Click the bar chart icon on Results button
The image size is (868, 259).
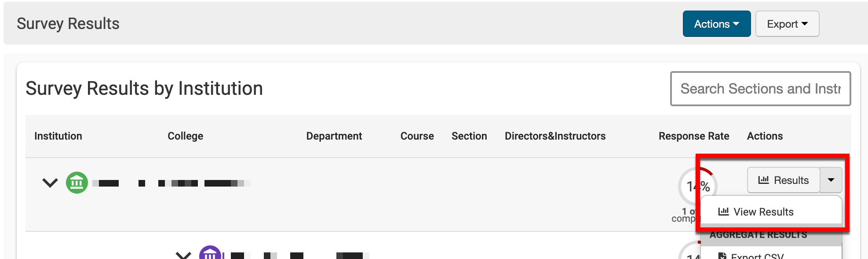click(763, 180)
